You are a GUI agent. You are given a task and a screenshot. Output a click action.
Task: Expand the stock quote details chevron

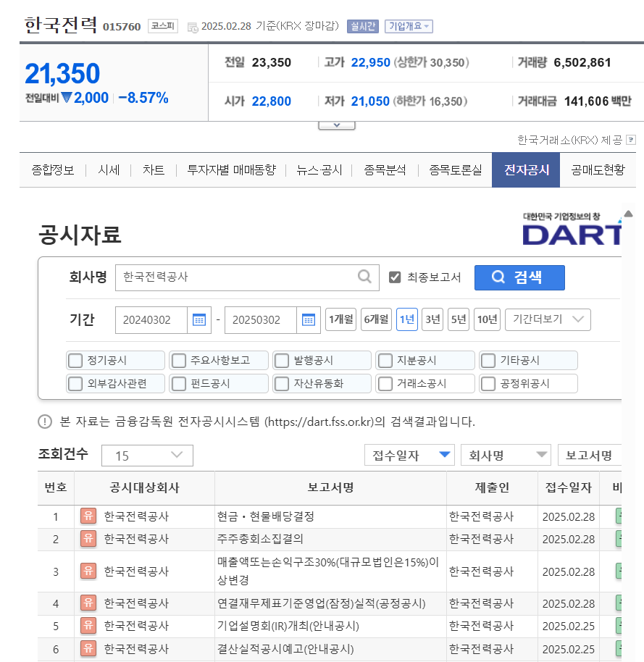pyautogui.click(x=337, y=125)
